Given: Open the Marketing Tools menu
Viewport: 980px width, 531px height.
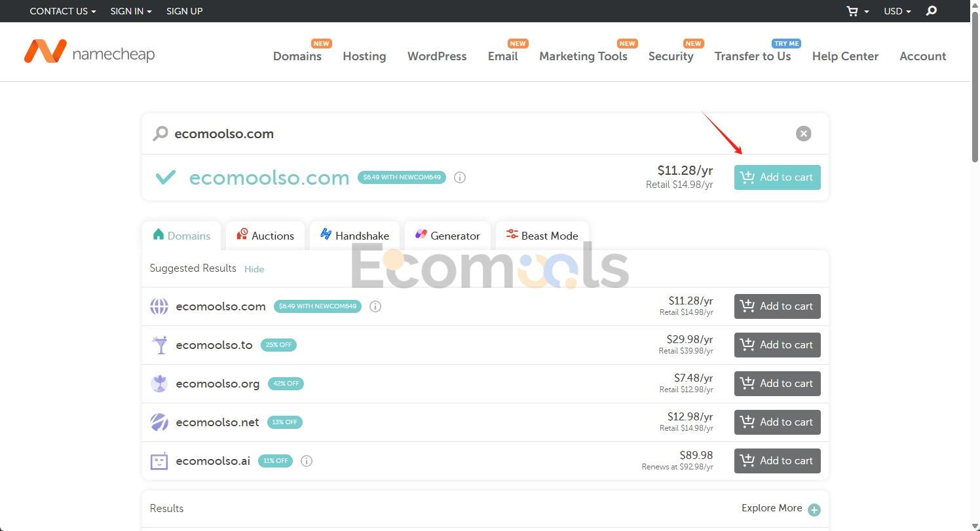Looking at the screenshot, I should 583,56.
